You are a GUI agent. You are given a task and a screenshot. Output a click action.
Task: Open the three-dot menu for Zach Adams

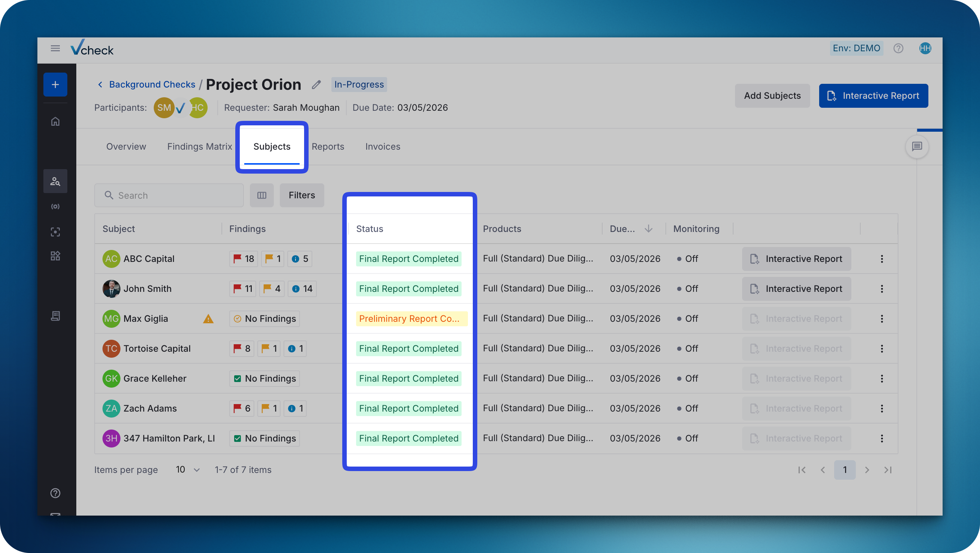(882, 408)
